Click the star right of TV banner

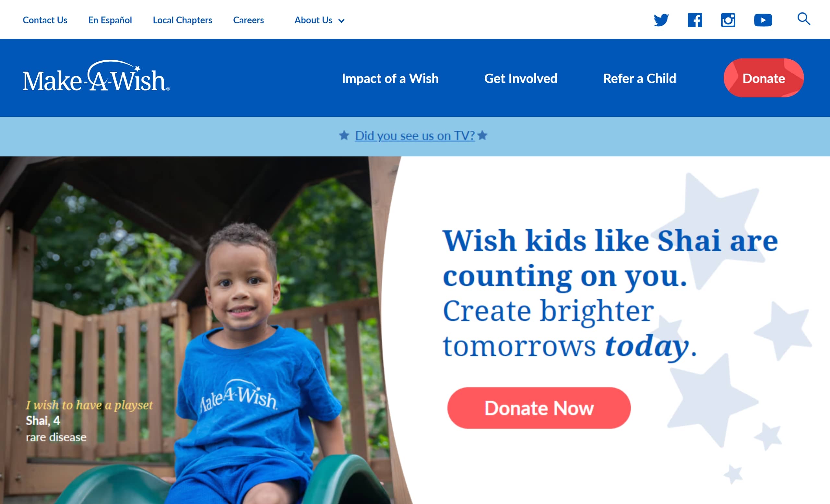pyautogui.click(x=482, y=136)
